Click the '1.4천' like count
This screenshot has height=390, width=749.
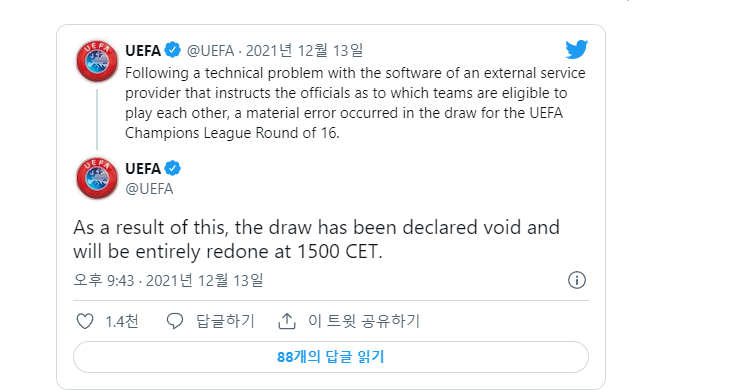point(122,321)
